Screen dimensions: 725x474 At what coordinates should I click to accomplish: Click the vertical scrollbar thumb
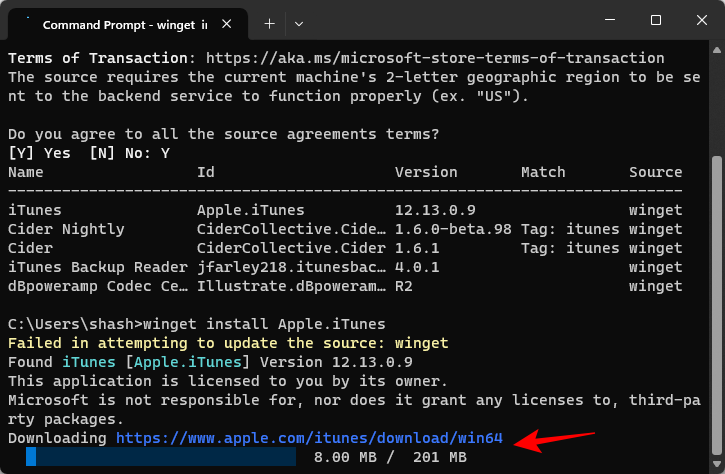pos(716,300)
